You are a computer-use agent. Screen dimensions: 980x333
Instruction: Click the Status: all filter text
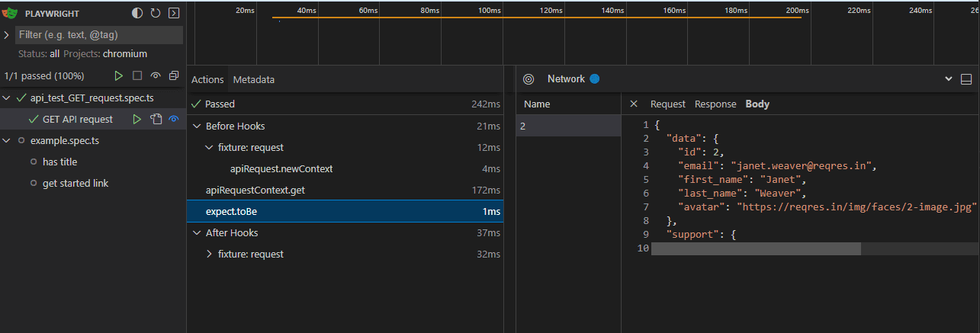click(x=38, y=54)
